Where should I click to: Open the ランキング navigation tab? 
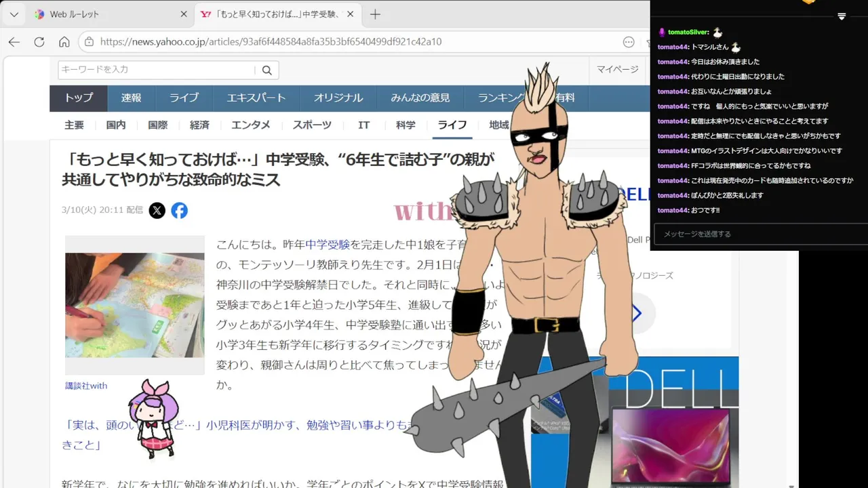(x=500, y=98)
